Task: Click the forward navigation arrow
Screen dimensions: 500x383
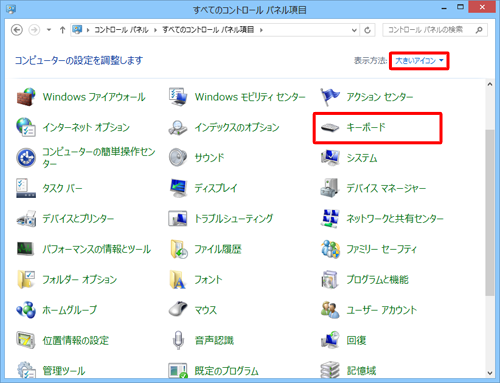Action: coord(34,30)
